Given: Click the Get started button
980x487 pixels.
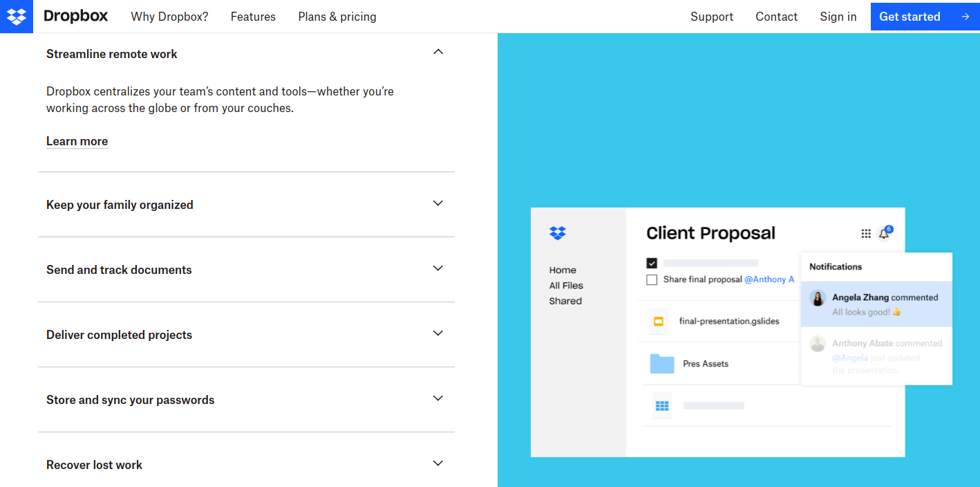Looking at the screenshot, I should [925, 17].
